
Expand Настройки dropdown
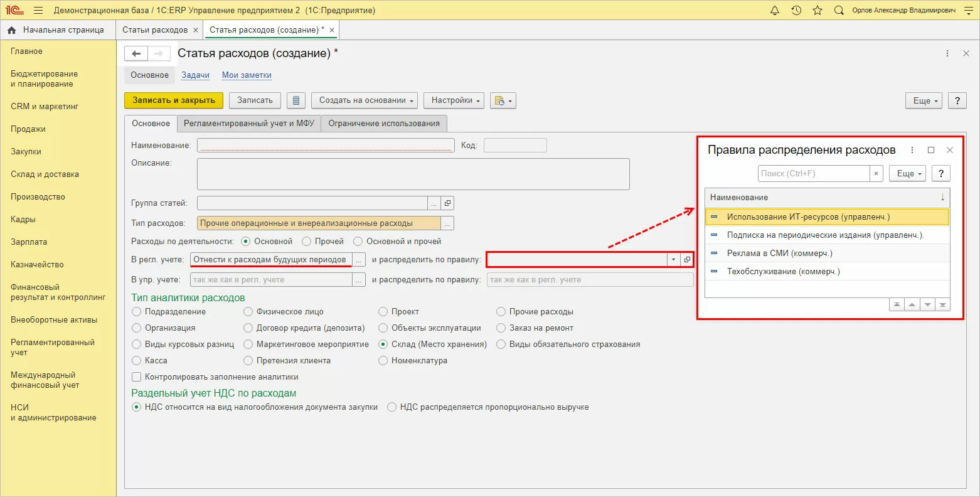pos(454,100)
